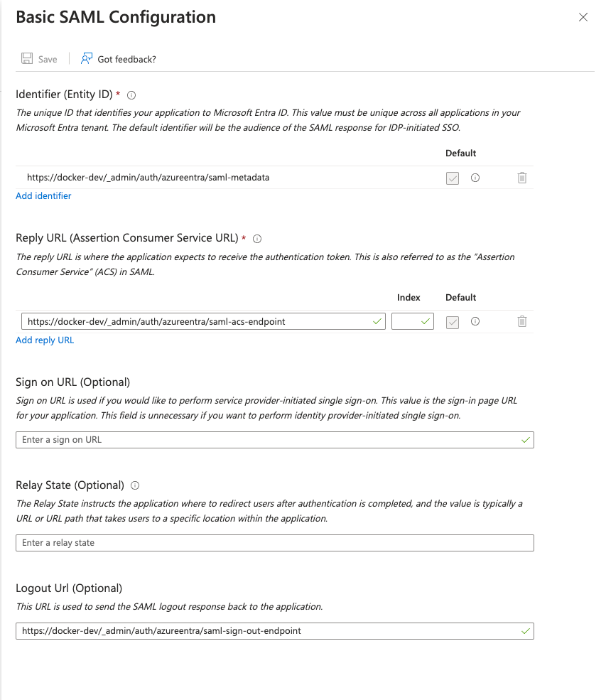Click the Save floppy disk icon

pos(27,59)
